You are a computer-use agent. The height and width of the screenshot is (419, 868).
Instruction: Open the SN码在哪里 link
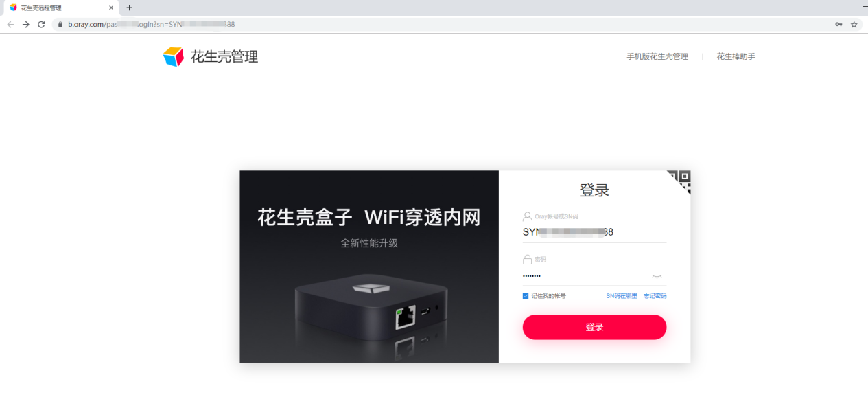[x=622, y=296]
